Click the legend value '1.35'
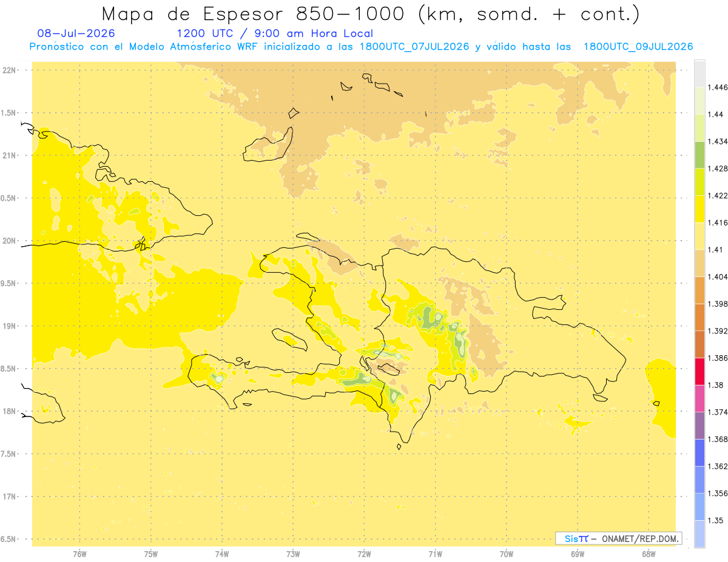Screen dimensions: 728x562 [x=715, y=521]
